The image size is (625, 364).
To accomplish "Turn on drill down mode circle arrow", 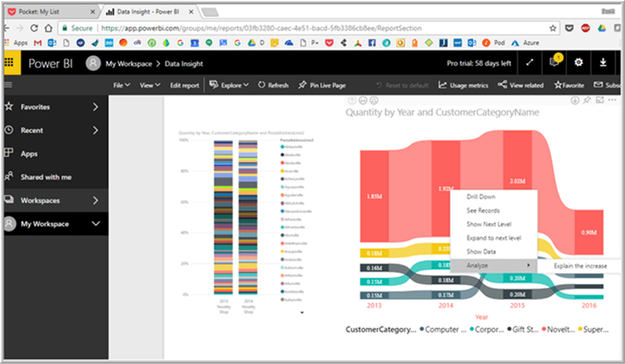I will [575, 101].
